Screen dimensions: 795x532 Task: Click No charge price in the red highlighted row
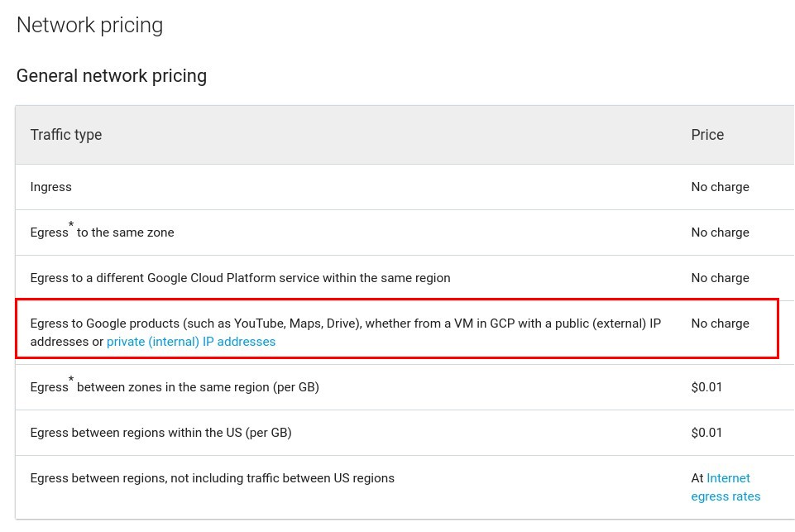pyautogui.click(x=720, y=324)
